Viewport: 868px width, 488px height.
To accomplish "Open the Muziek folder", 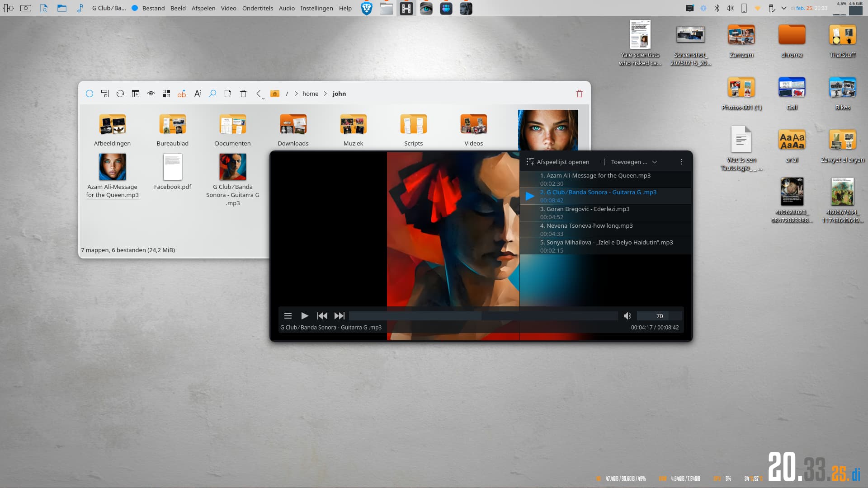I will [353, 130].
